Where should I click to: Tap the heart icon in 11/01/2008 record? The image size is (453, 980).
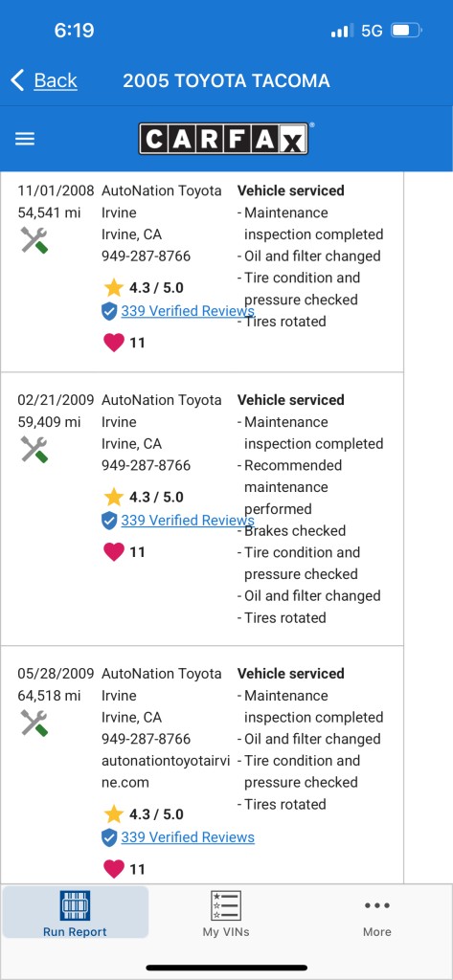113,343
